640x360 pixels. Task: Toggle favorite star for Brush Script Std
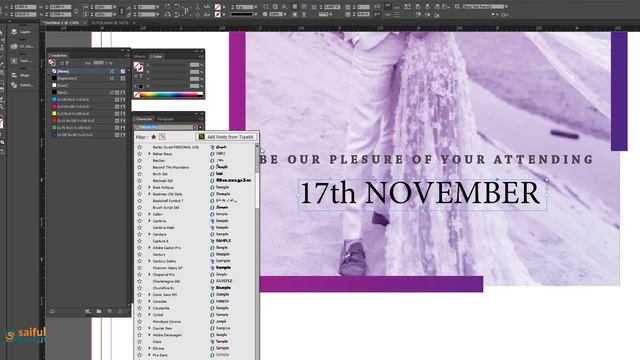coord(140,207)
